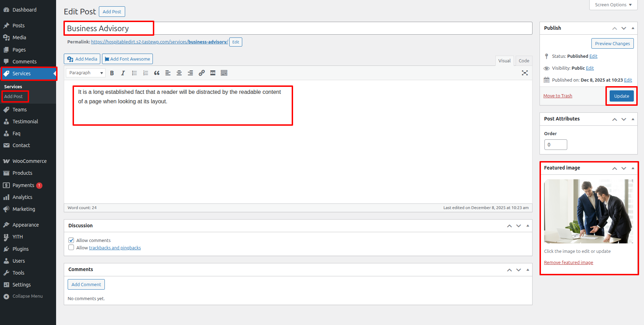Insert Read More tag icon
The height and width of the screenshot is (325, 644).
tap(213, 73)
